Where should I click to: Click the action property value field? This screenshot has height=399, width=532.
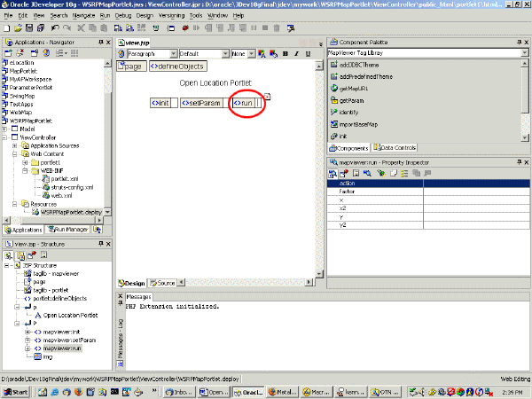point(476,184)
